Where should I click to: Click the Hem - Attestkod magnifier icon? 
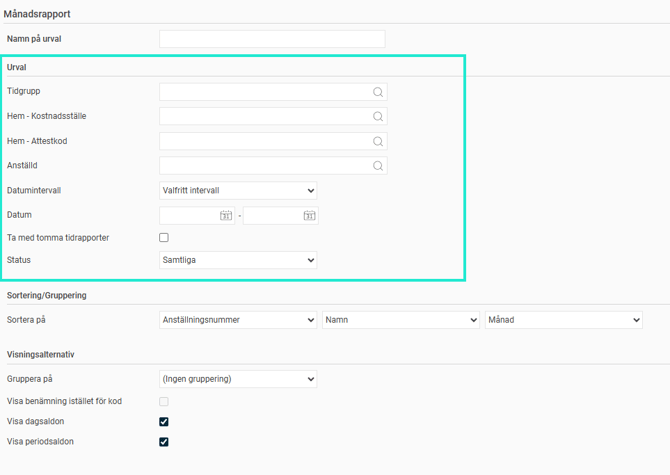click(378, 142)
